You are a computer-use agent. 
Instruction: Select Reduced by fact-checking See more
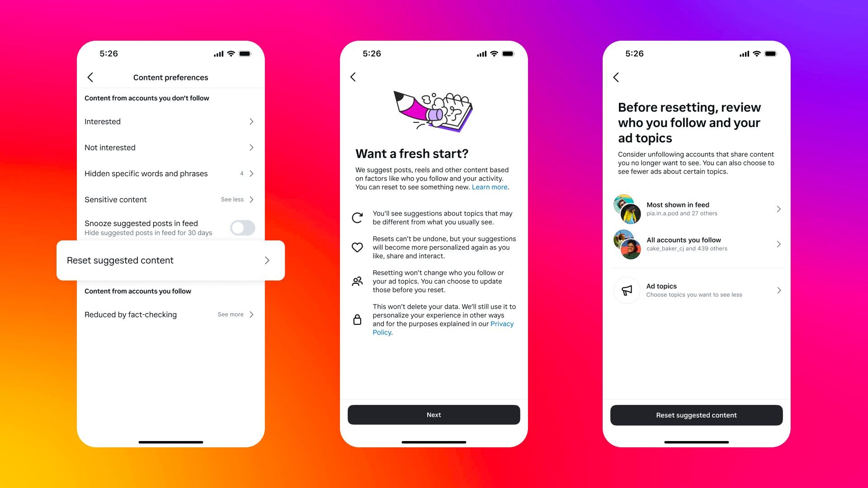(168, 314)
